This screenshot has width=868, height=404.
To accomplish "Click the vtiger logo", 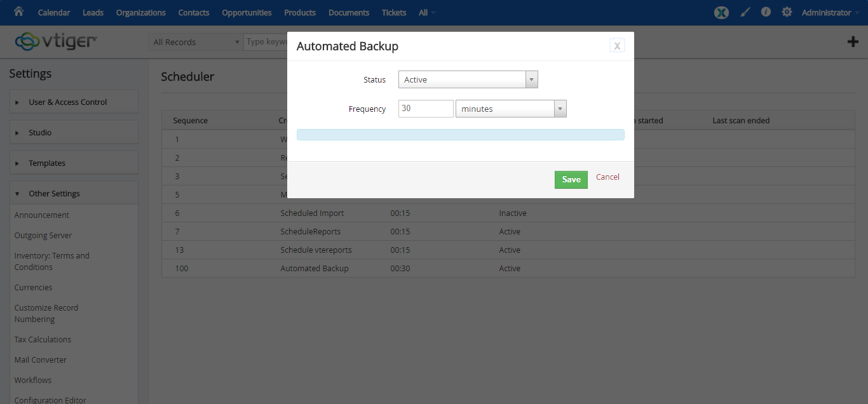I will (x=55, y=42).
